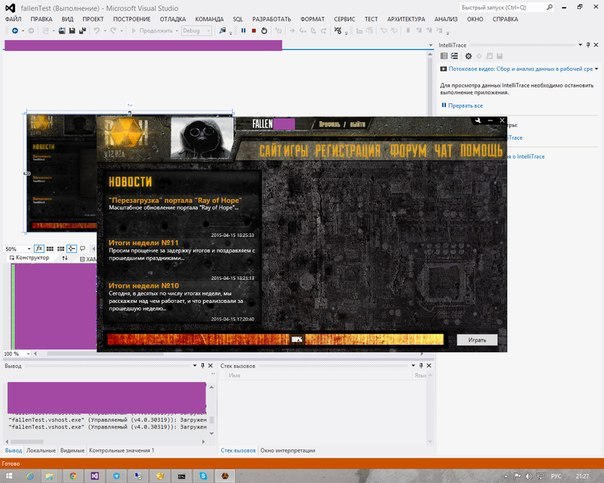Click the Undo toolbar icon
Image resolution: width=604 pixels, height=483 pixels.
point(97,31)
